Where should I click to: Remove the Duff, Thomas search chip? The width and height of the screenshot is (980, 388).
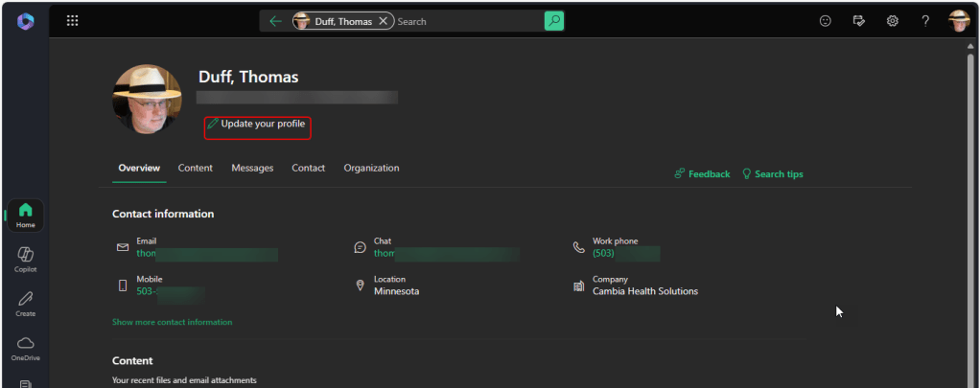click(384, 21)
